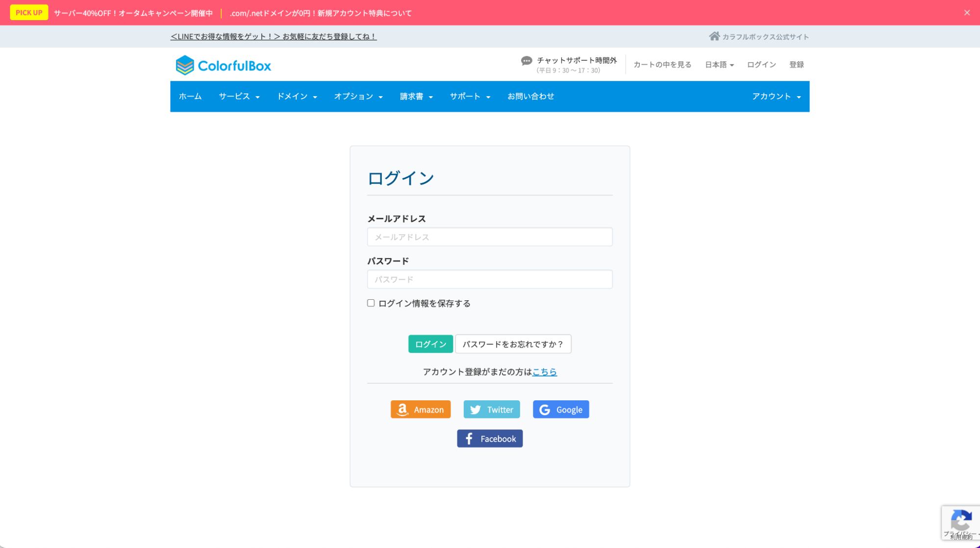Expand the サポート menu
The width and height of the screenshot is (980, 548).
coord(470,96)
